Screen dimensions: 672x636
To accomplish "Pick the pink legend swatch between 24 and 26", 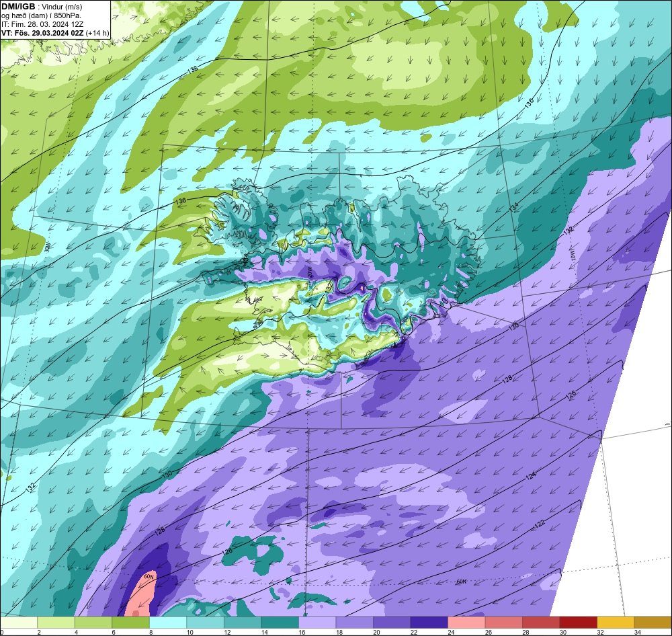I will click(x=466, y=622).
